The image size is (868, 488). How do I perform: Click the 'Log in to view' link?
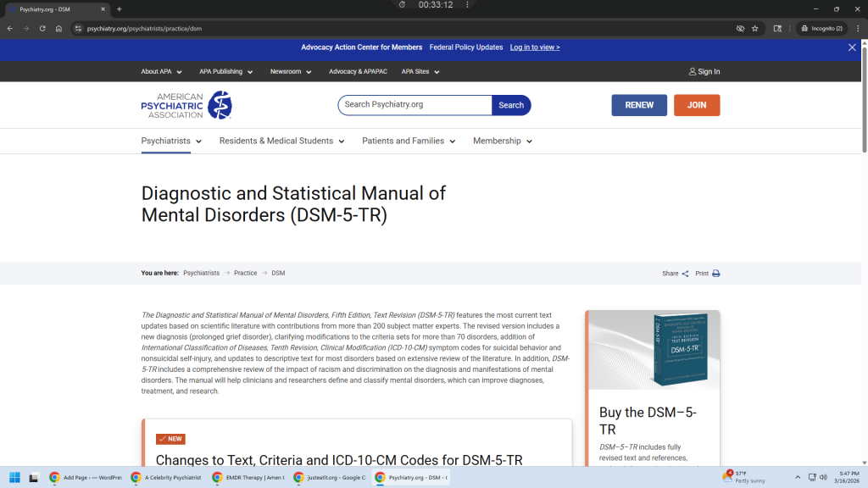[x=534, y=47]
